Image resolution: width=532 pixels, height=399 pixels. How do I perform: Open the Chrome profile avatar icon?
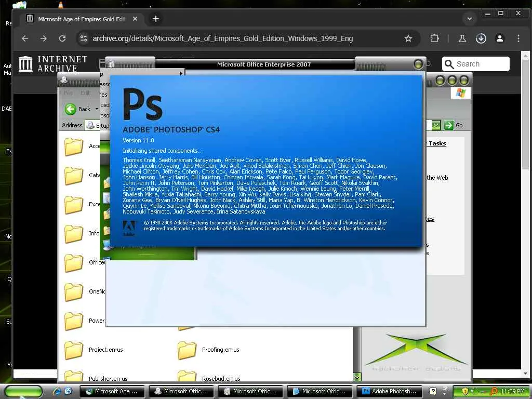(x=500, y=38)
